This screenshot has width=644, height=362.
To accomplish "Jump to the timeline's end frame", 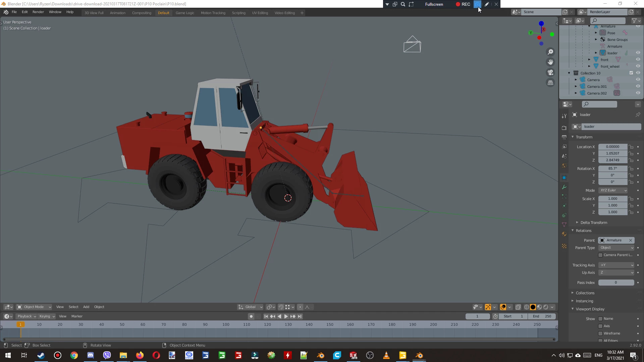I will 300,316.
